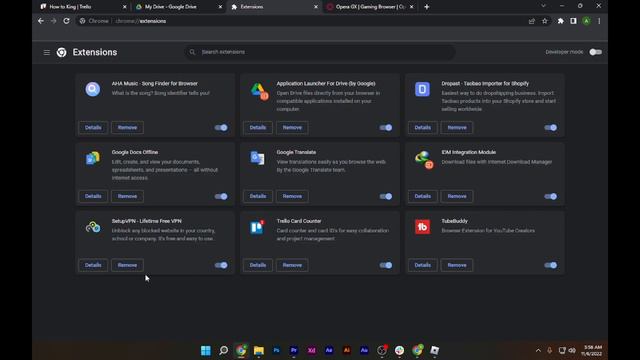Reload the Extensions page
Screen dimensions: 640x360
(x=66, y=21)
